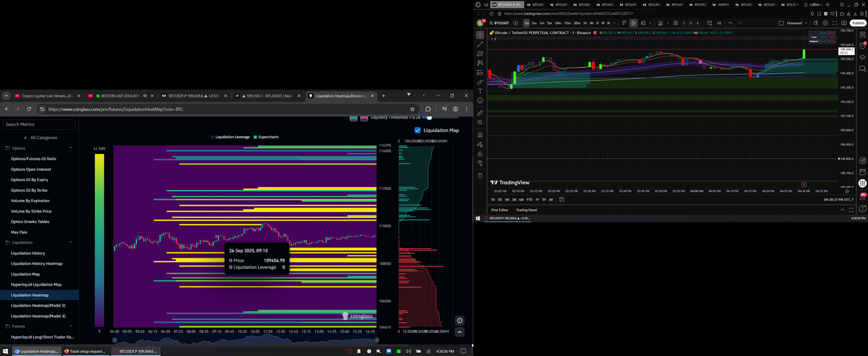
Task: Set chart range to YTD
Action: coord(529,199)
